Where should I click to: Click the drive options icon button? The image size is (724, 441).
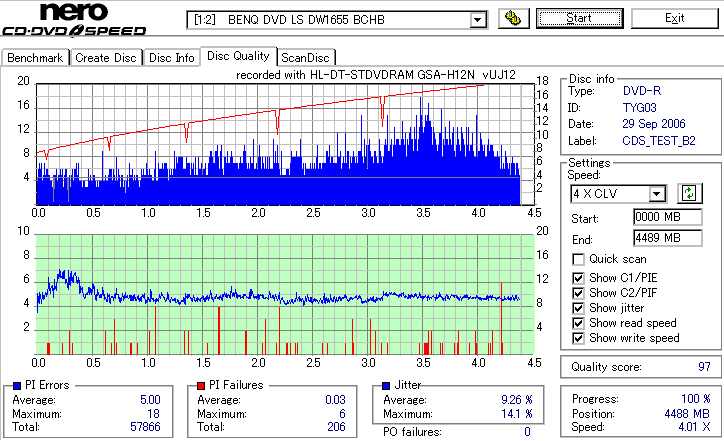pyautogui.click(x=513, y=18)
